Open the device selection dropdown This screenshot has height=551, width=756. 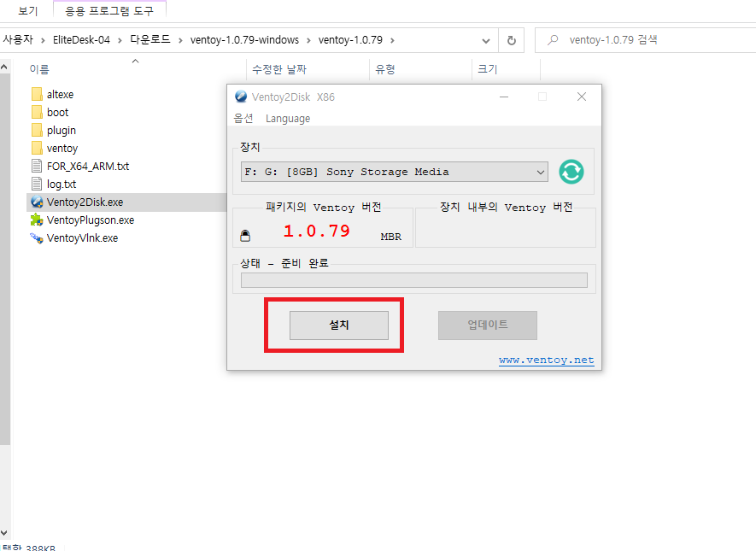[x=395, y=172]
